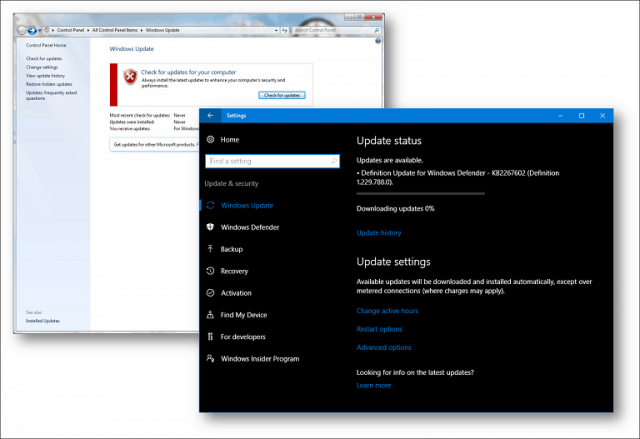640x439 pixels.
Task: Click the red shield error icon in Control Panel
Action: pyautogui.click(x=130, y=77)
